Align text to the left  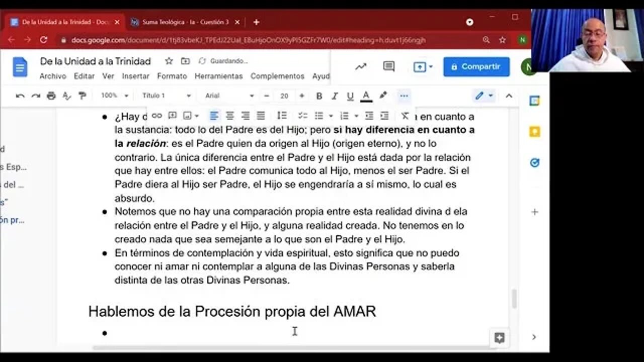point(214,116)
